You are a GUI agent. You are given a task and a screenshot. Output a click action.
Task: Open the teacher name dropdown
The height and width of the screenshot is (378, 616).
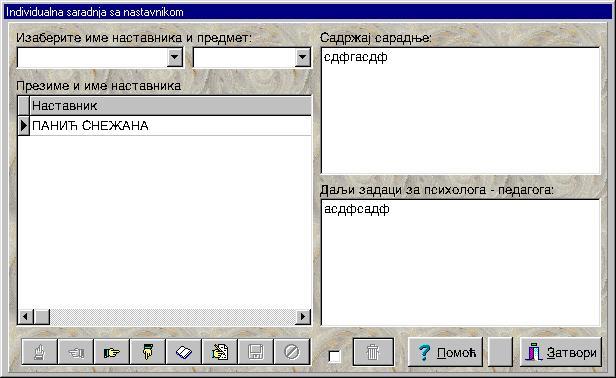[174, 58]
